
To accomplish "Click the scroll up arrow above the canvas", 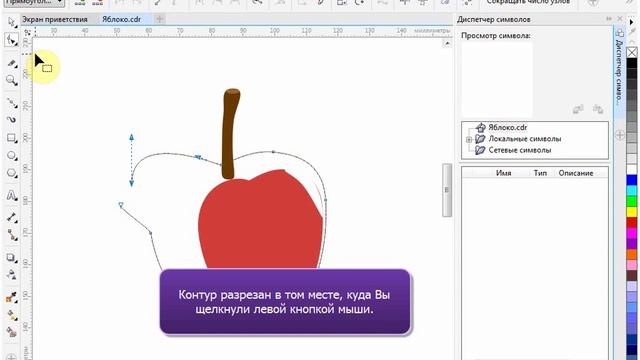I will pyautogui.click(x=447, y=43).
